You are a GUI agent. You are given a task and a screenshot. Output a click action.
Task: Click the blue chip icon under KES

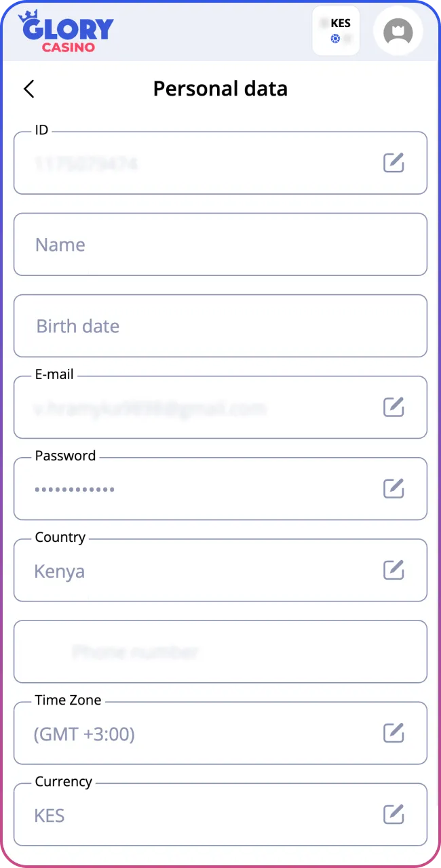point(335,39)
